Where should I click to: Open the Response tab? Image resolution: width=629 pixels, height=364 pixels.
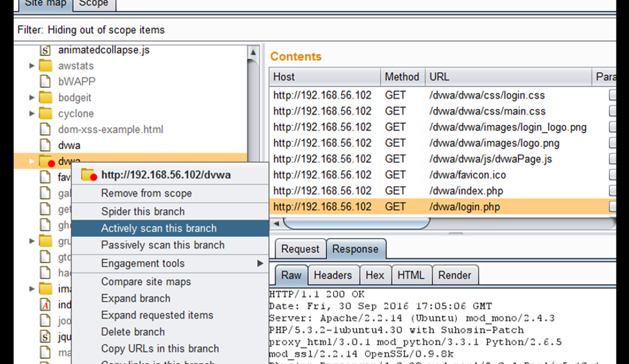coord(355,249)
